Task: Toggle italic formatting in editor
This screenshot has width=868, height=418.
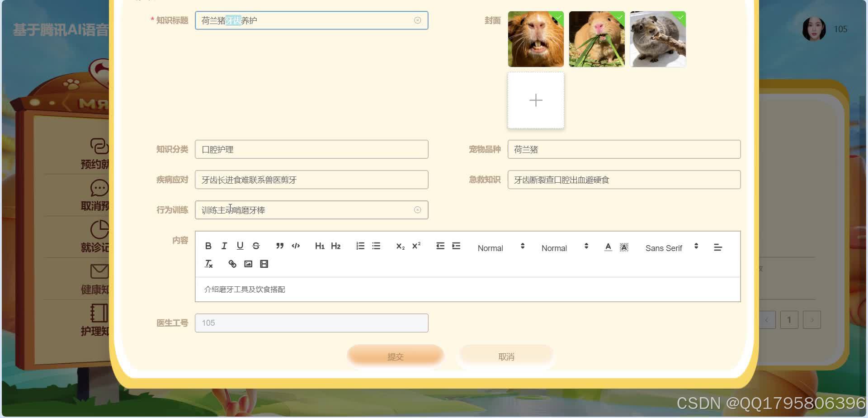Action: click(224, 246)
